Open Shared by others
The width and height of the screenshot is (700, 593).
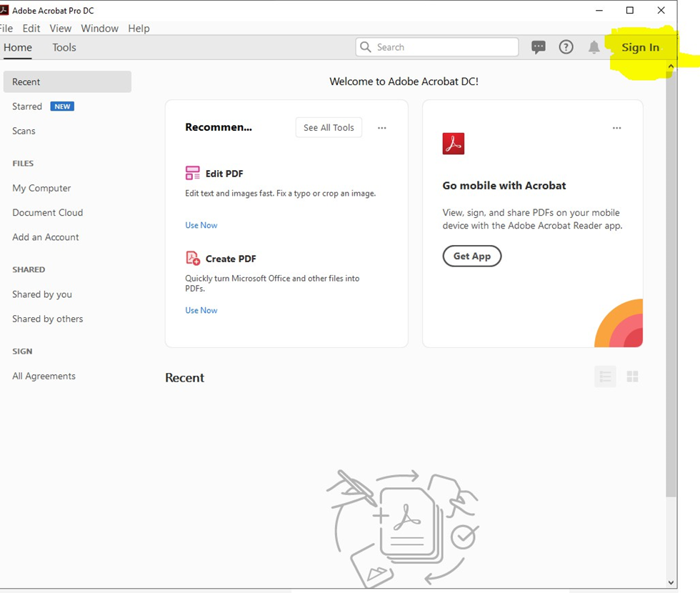48,319
